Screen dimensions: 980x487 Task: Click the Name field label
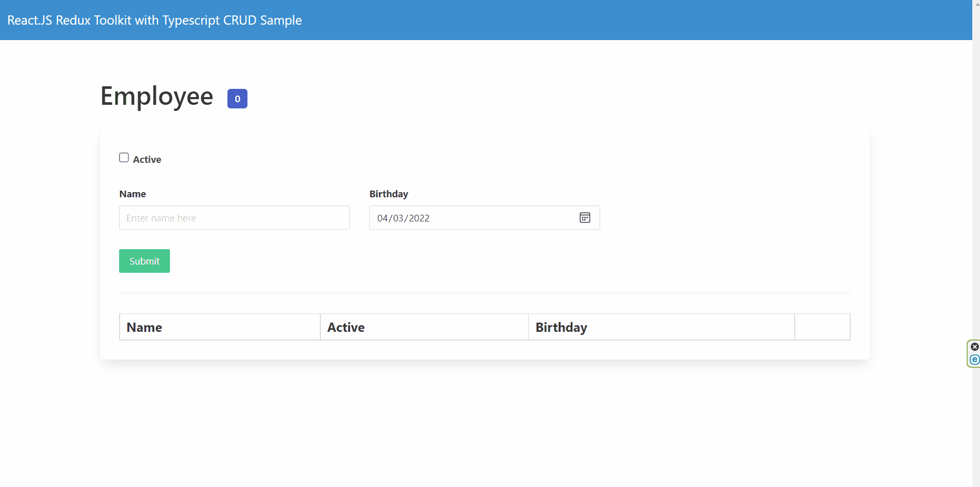132,194
